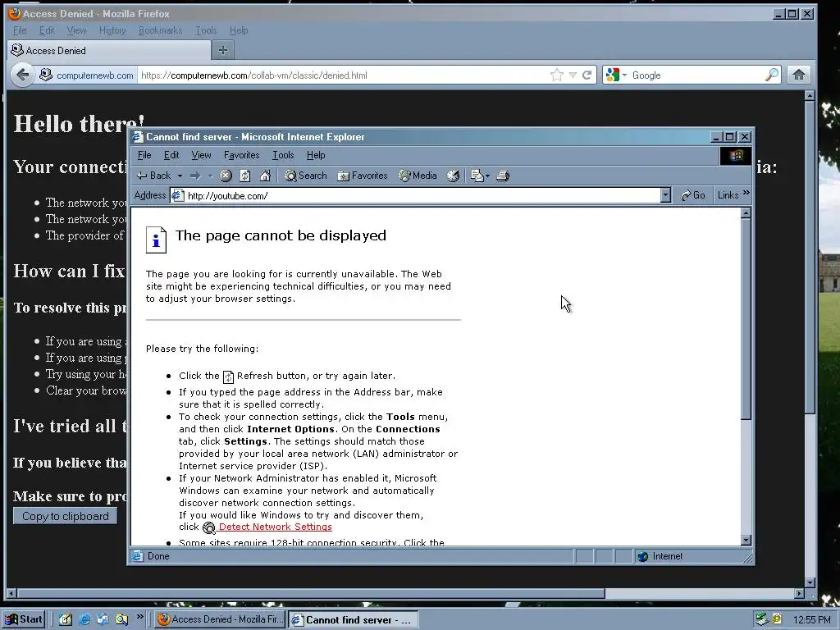The image size is (840, 630).
Task: Expand the quick launch overflow chevron
Action: [139, 617]
